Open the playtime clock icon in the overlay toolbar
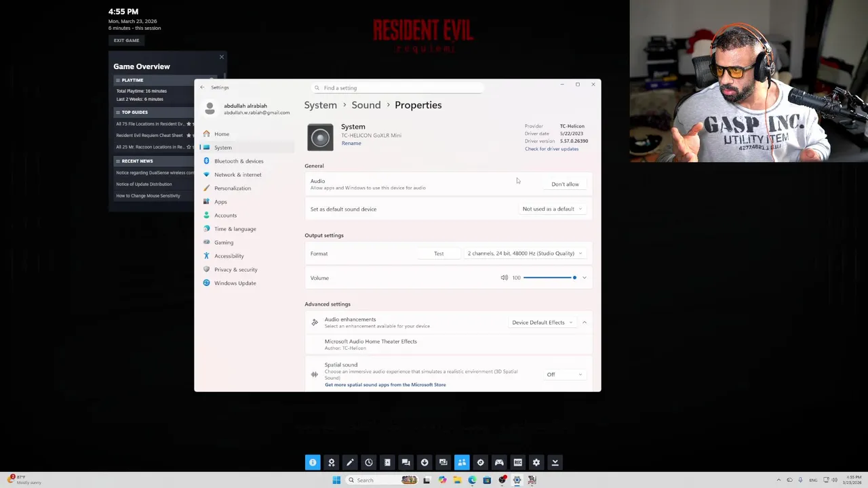This screenshot has height=488, width=868. pyautogui.click(x=369, y=462)
